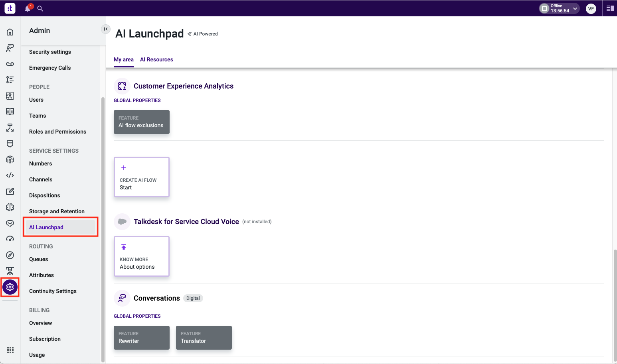The image size is (617, 364).
Task: Switch to the AI Resources tab
Action: coord(156,60)
